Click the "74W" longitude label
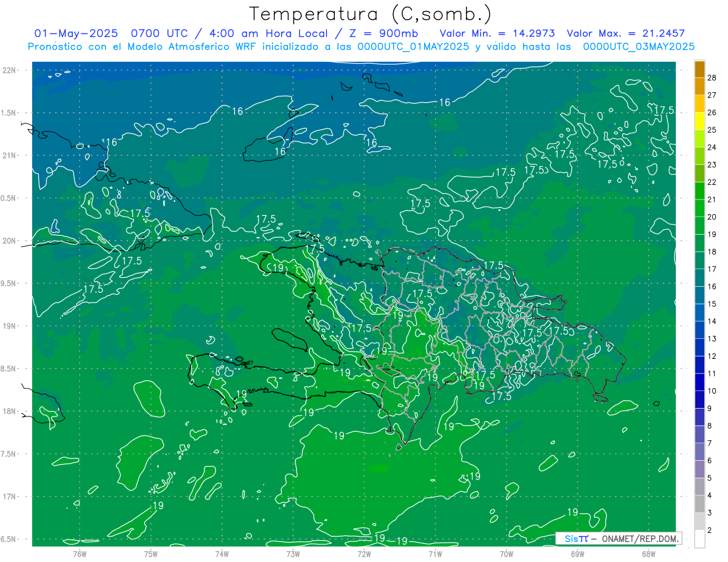Screen dimensions: 728x562 [x=222, y=554]
